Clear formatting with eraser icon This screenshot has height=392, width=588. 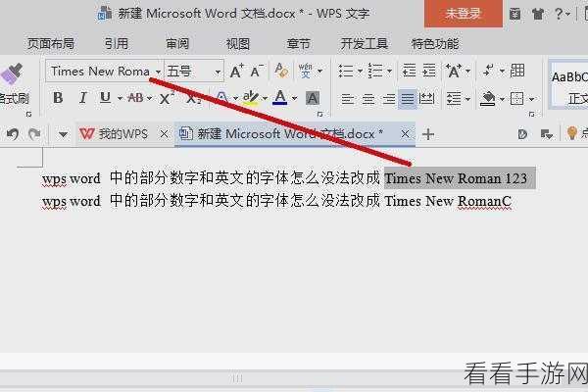click(281, 71)
